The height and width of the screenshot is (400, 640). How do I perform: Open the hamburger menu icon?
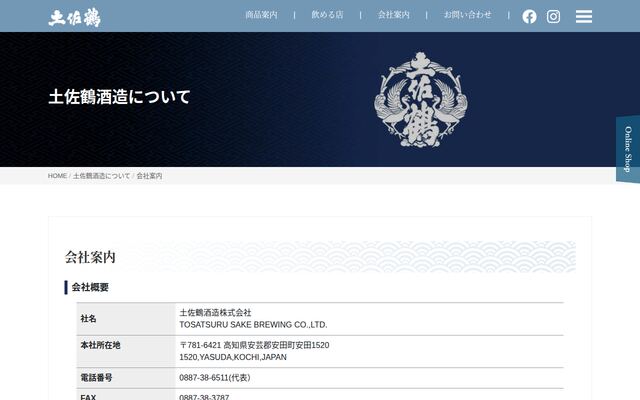pos(584,16)
